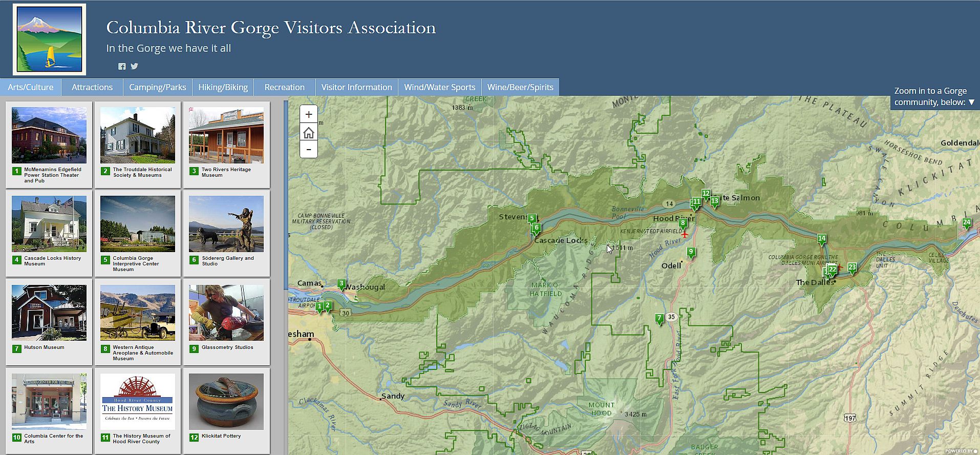
Task: Open Cascade Locks History Museum title
Action: click(53, 261)
